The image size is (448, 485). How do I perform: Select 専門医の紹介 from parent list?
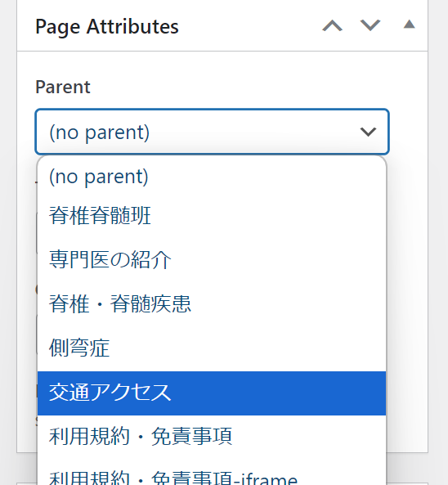pyautogui.click(x=212, y=259)
